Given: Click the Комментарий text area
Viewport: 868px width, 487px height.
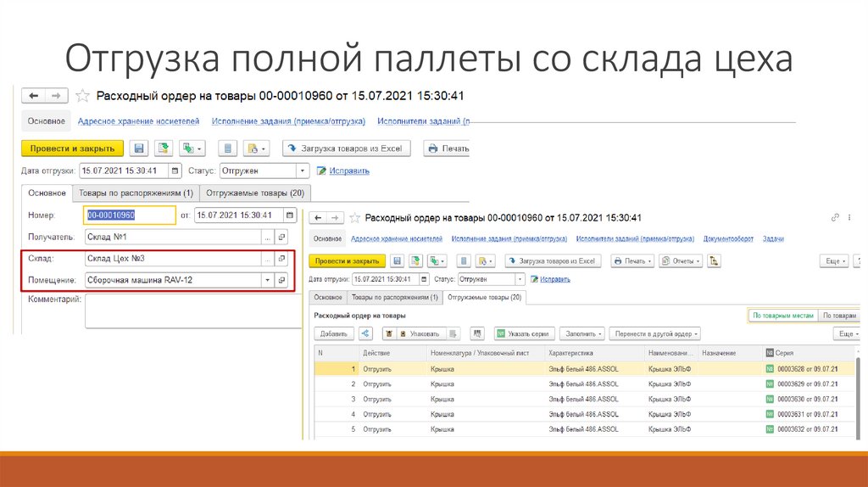Looking at the screenshot, I should (x=192, y=311).
